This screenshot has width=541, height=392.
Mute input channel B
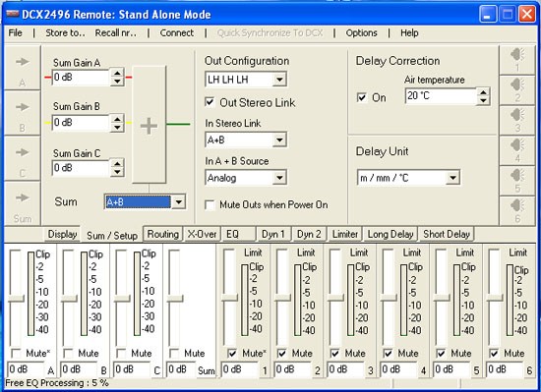pyautogui.click(x=68, y=353)
